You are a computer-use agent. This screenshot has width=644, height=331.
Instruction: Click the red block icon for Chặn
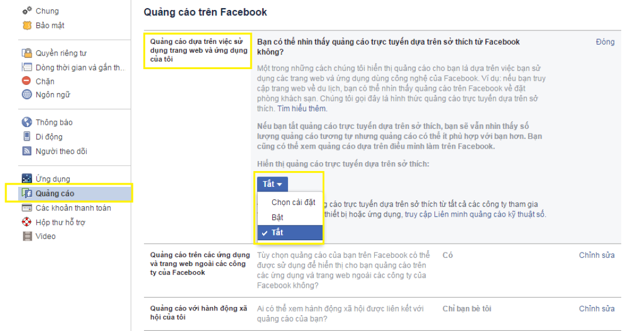point(27,81)
